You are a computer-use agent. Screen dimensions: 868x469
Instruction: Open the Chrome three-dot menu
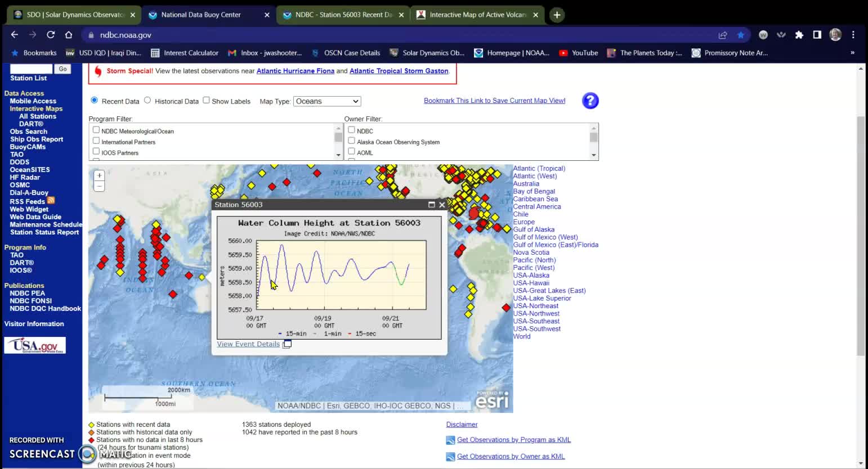coord(853,35)
